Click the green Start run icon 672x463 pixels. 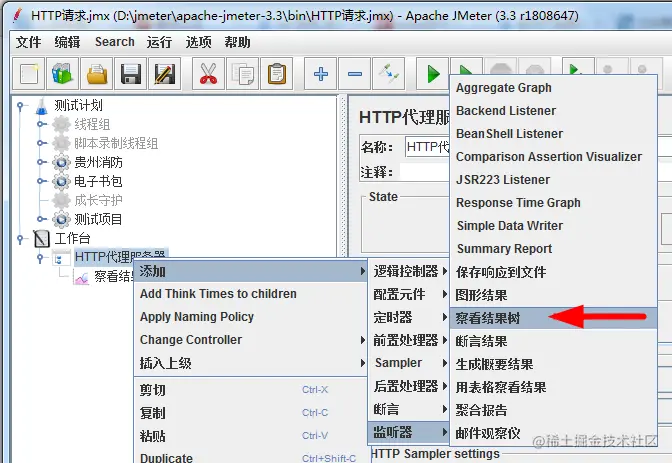coord(433,74)
